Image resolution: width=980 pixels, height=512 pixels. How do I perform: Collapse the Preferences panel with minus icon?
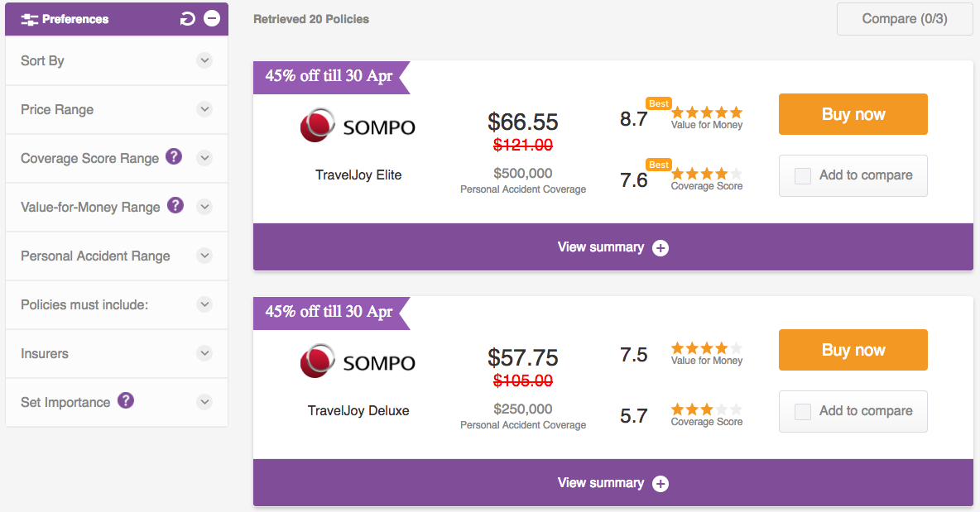(x=213, y=19)
